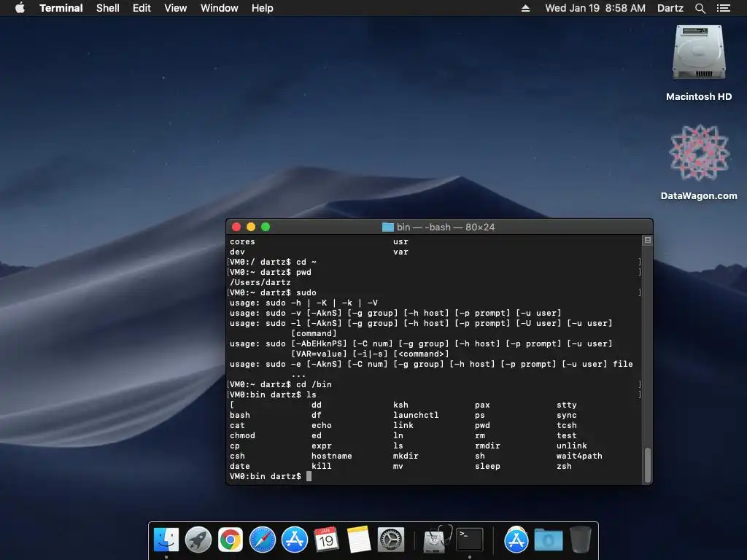Screen dimensions: 747x560
Task: Click 'date' in the ls listing
Action: pyautogui.click(x=239, y=466)
